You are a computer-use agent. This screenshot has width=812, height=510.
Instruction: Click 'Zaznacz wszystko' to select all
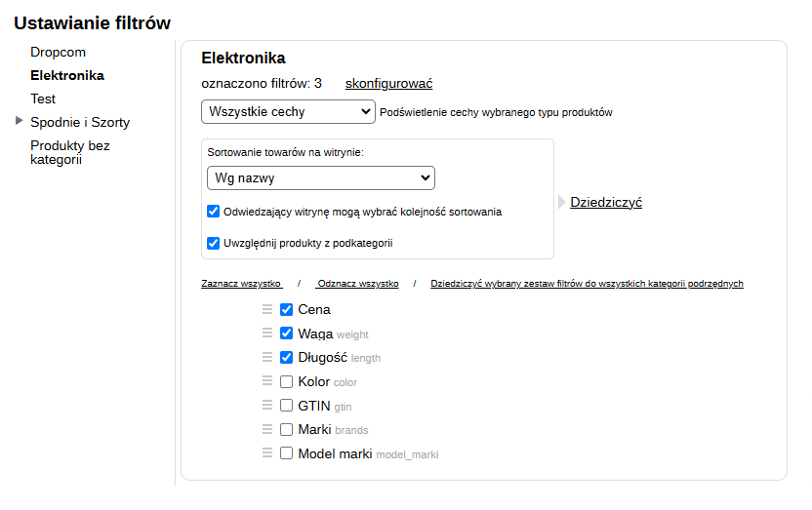pos(241,284)
